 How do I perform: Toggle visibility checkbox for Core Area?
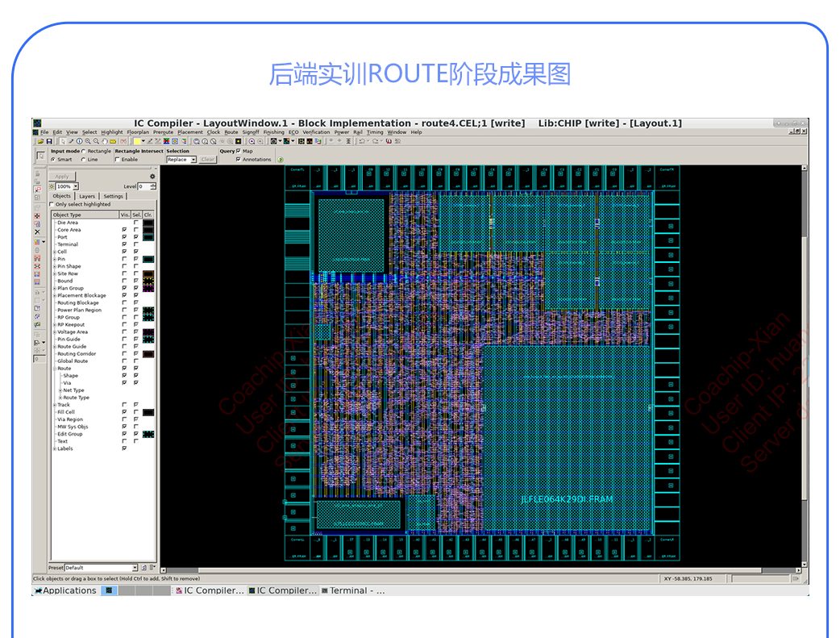(124, 229)
